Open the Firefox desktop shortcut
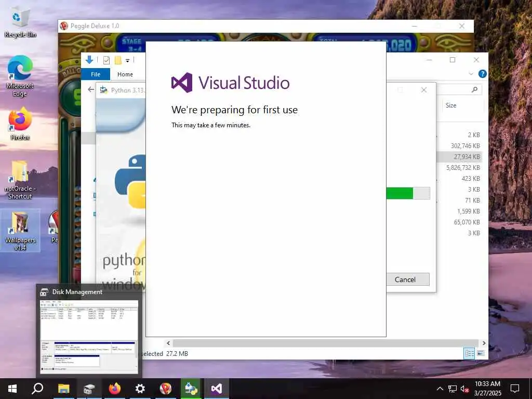The width and height of the screenshot is (532, 399). [x=20, y=124]
